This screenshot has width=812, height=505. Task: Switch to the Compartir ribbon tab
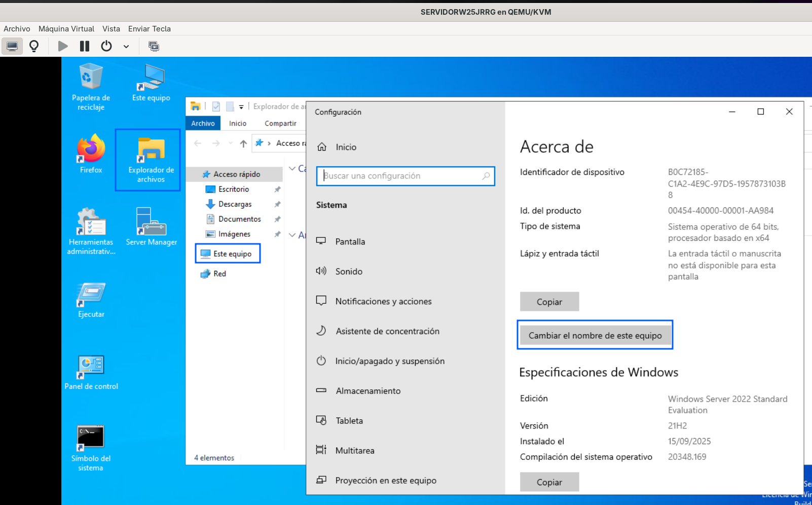[x=280, y=123]
